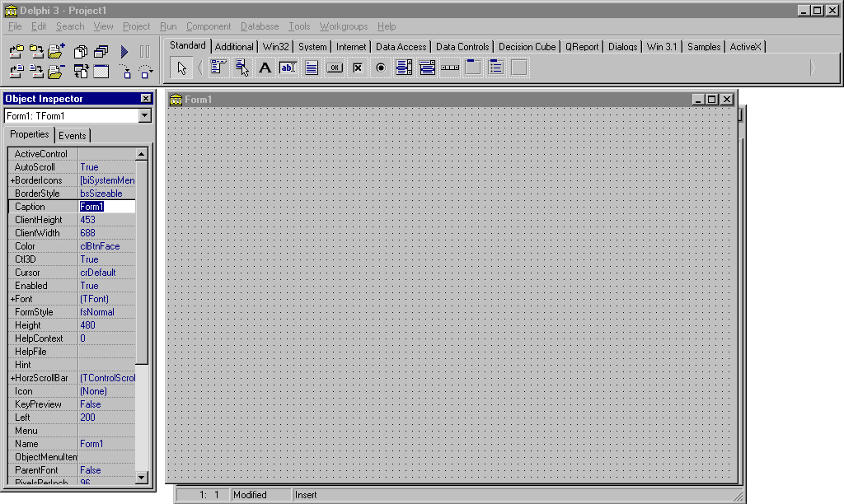This screenshot has width=844, height=504.
Task: Click the Object Inspector scroll up arrow
Action: click(x=142, y=154)
